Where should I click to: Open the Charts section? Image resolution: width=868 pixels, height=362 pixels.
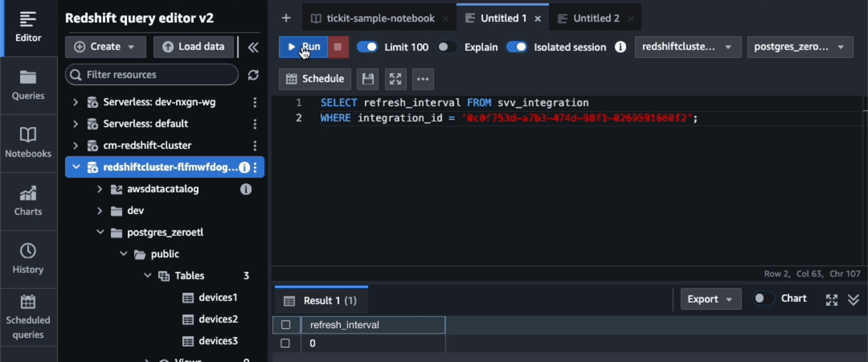coord(28,201)
